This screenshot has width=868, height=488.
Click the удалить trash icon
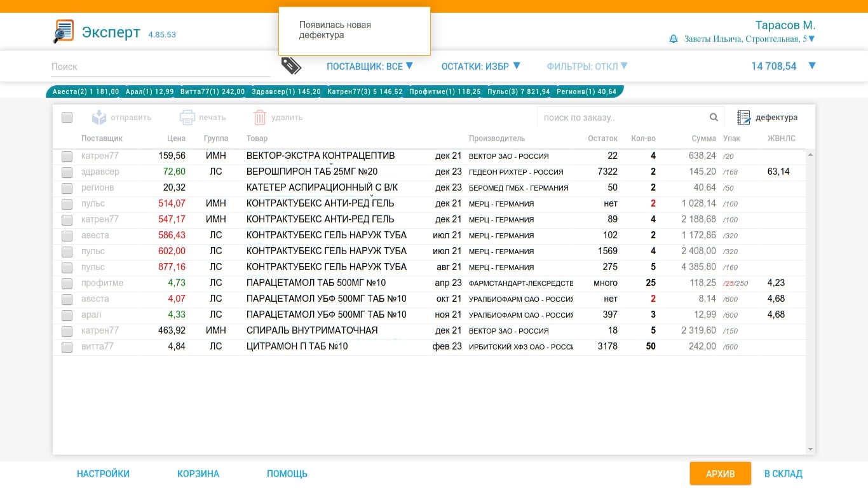(x=259, y=118)
